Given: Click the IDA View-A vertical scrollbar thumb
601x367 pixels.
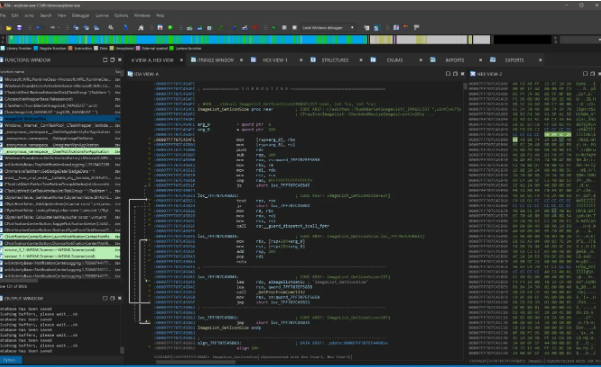Looking at the screenshot, I should [x=465, y=87].
